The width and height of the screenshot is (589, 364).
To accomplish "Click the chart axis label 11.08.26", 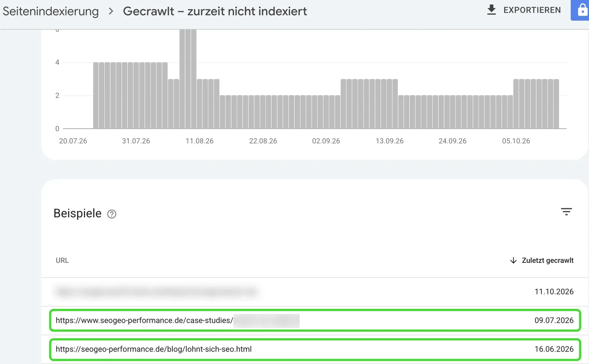I will pos(200,141).
